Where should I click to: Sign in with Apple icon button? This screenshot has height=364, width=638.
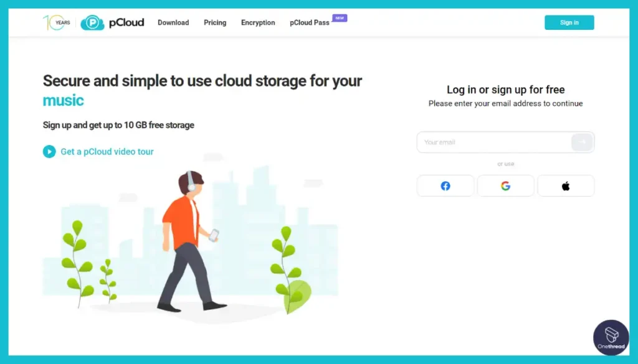[x=566, y=185]
